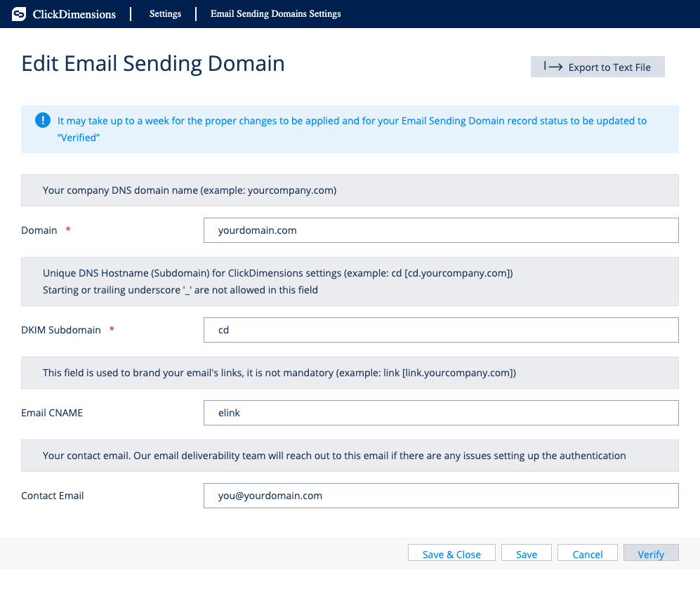The height and width of the screenshot is (615, 700).
Task: Click into the Email CNAME field
Action: (x=441, y=413)
